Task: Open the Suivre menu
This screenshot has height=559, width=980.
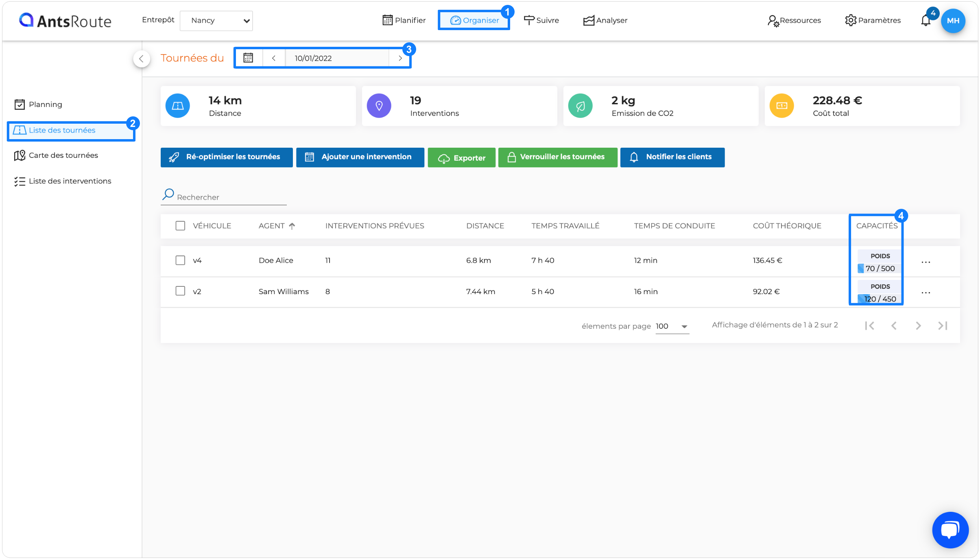Action: [x=541, y=20]
